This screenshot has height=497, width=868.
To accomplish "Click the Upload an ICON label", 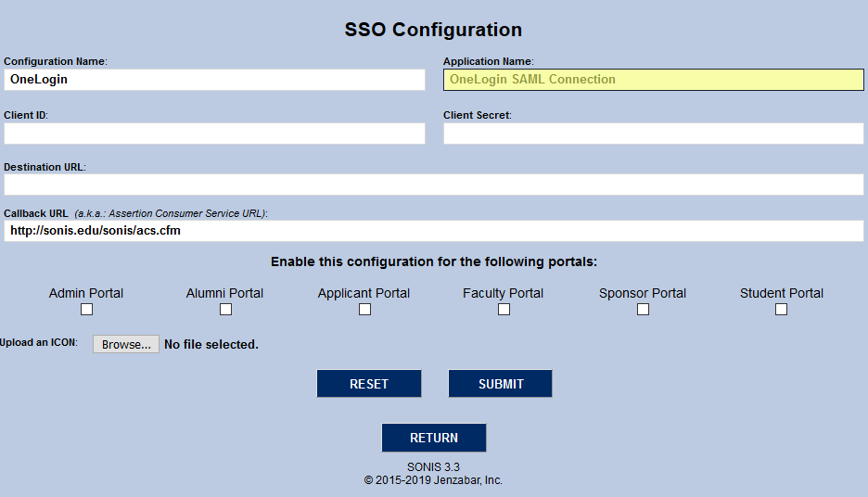I will tap(39, 342).
